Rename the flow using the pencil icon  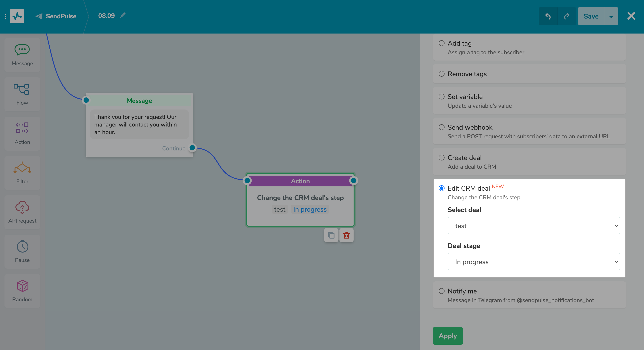123,15
